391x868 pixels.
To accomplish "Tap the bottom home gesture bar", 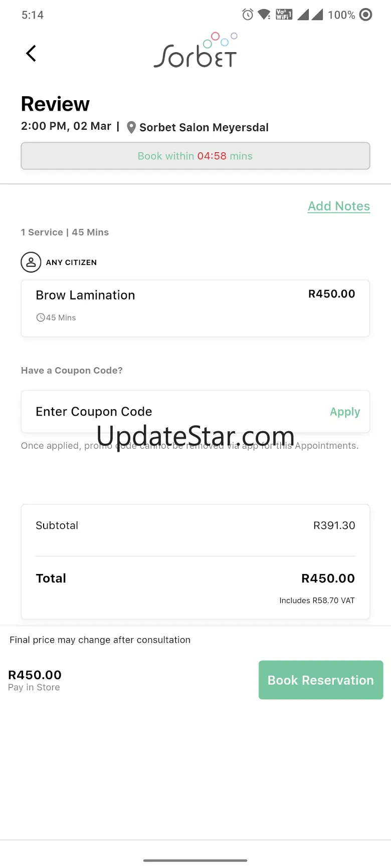I will [195, 860].
